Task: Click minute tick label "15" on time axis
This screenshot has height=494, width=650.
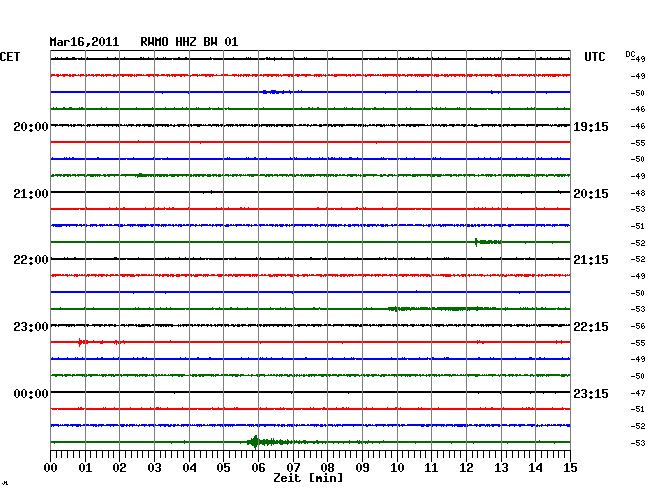Action: pyautogui.click(x=570, y=468)
